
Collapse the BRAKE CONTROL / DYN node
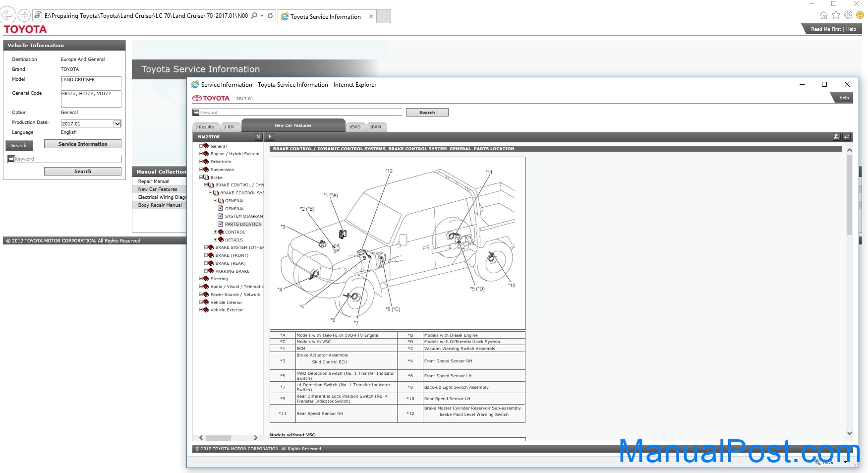[206, 185]
